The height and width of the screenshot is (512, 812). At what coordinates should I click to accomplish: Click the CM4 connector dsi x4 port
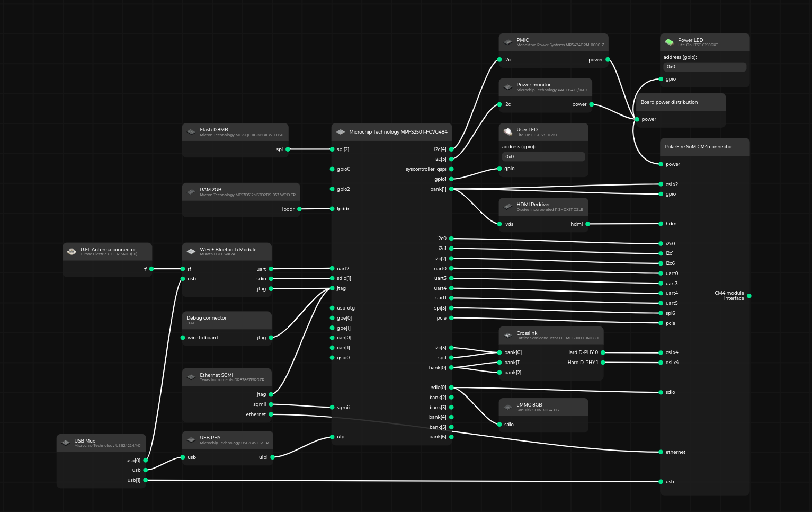click(x=661, y=363)
